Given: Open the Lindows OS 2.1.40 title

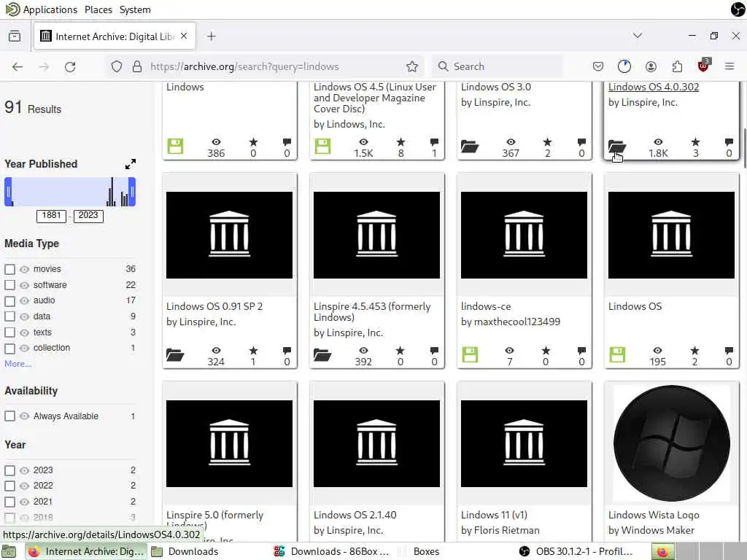Looking at the screenshot, I should (355, 515).
